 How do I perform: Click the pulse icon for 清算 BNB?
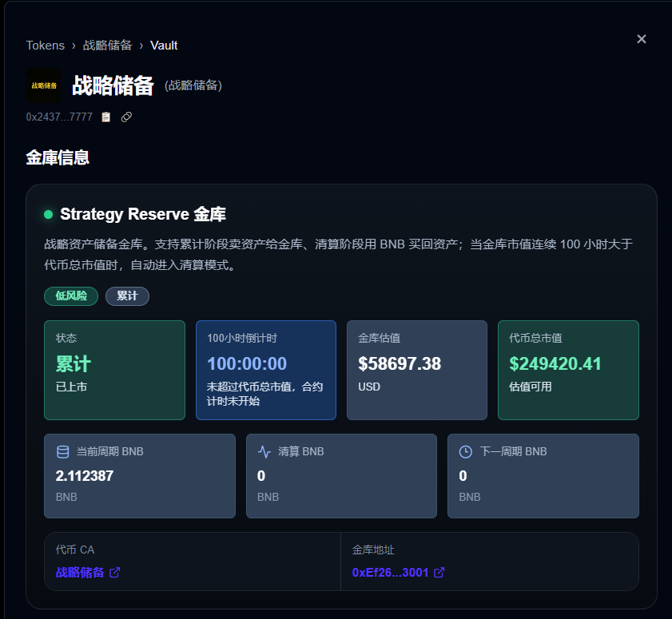click(x=264, y=451)
